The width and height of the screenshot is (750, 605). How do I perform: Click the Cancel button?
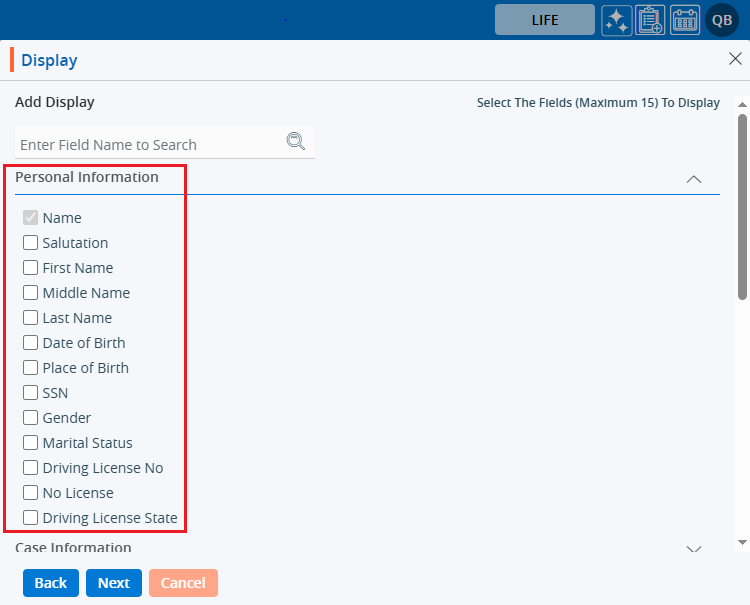[x=183, y=583]
